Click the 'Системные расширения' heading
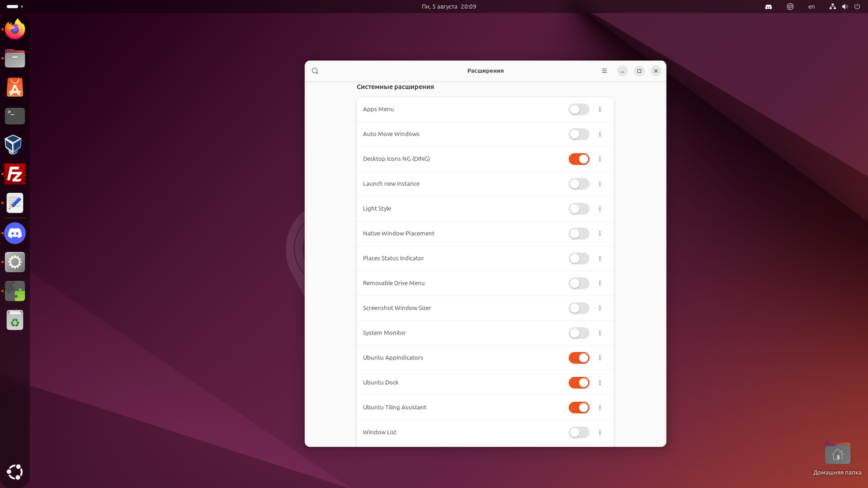The image size is (868, 488). coord(395,87)
